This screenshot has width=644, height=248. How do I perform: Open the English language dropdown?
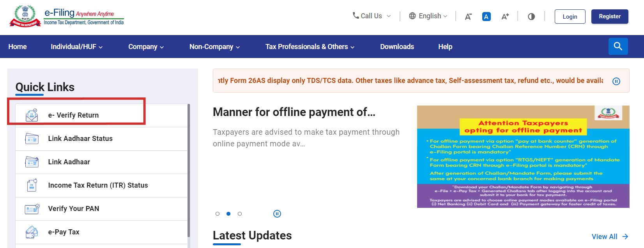[x=428, y=16]
